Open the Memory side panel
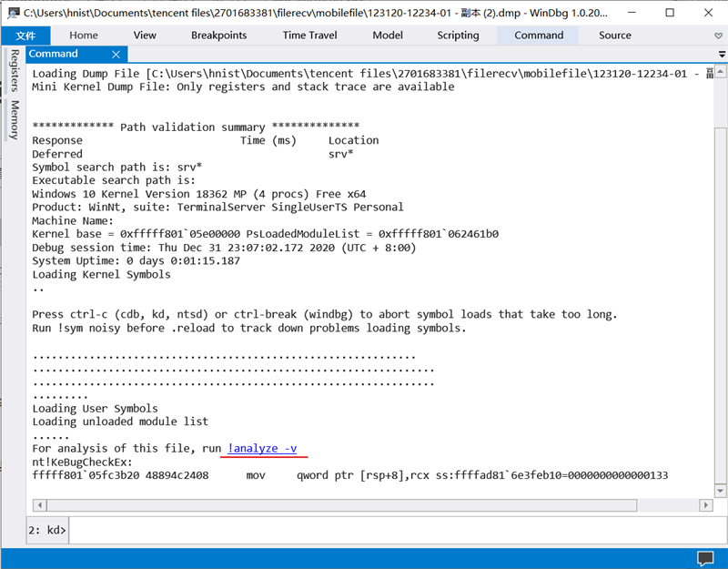Screen dimensions: 728x569 pos(15,120)
